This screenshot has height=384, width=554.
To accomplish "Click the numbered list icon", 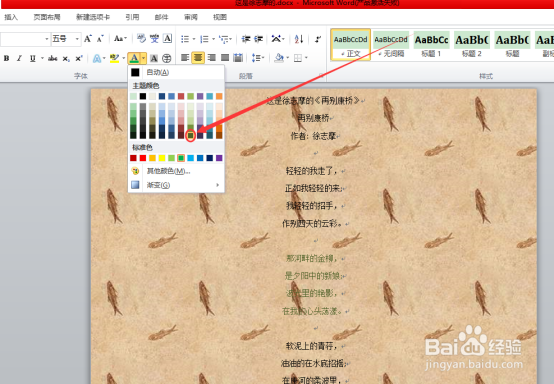I will point(204,39).
